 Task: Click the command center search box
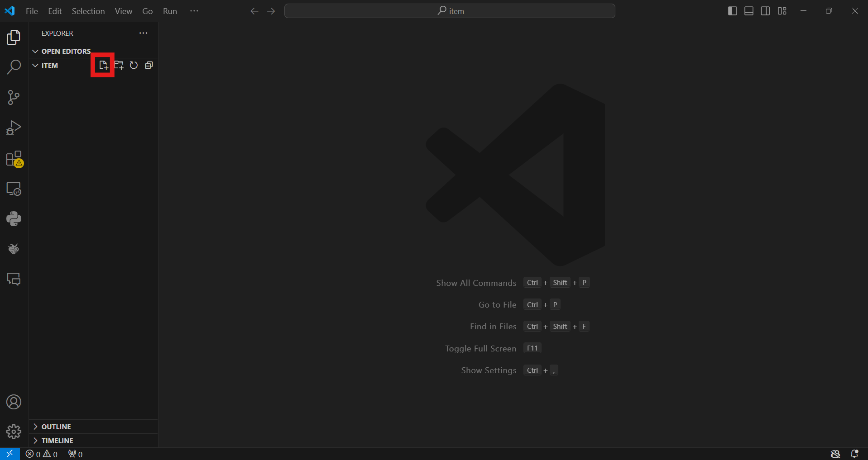[450, 11]
